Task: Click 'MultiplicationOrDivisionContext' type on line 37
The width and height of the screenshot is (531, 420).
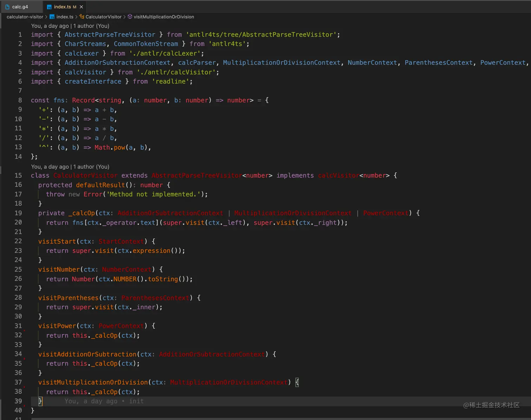Action: tap(229, 382)
